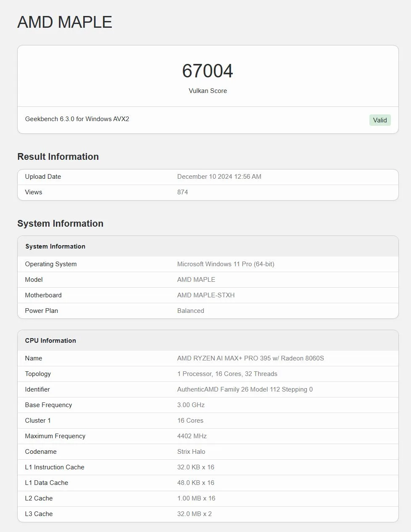Click the Maximum Frequency label
Image resolution: width=411 pixels, height=532 pixels.
point(55,436)
